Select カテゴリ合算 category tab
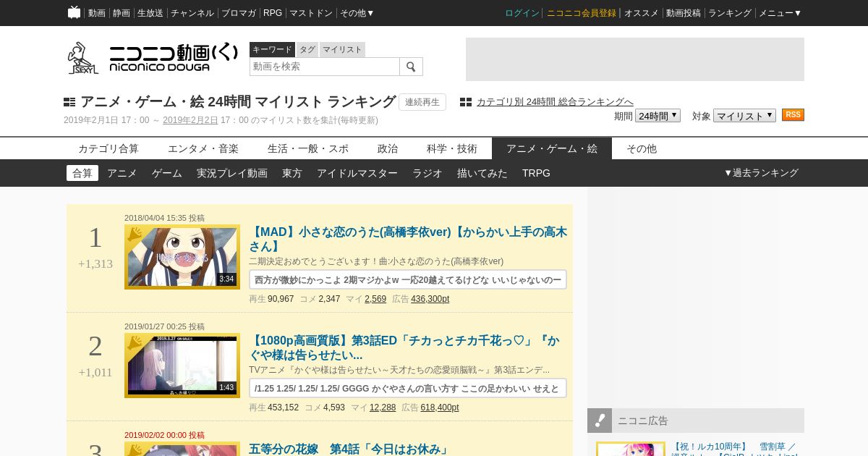Screen dimensions: 868x456 point(109,148)
